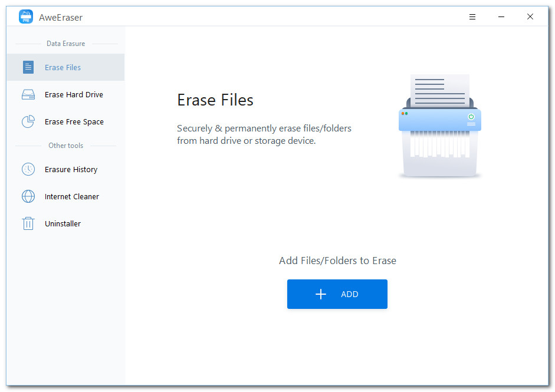
Task: Click the 'Securely & permanently erase' description
Action: click(x=264, y=134)
